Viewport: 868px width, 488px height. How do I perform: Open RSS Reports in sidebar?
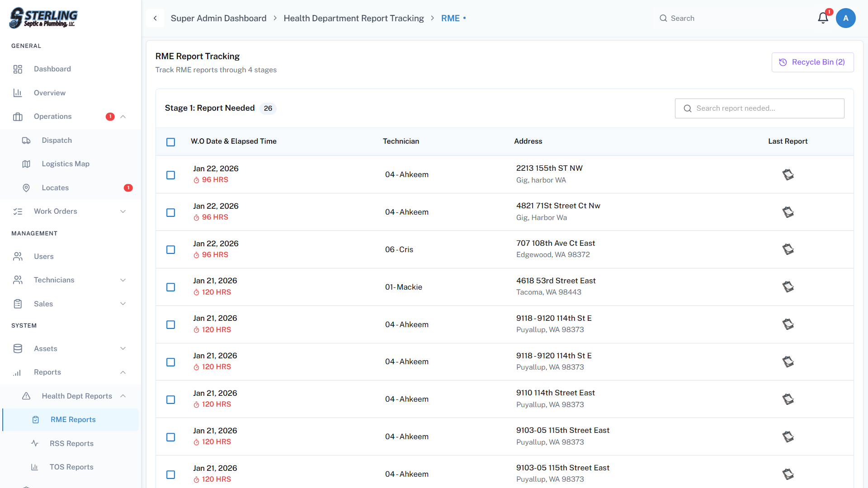[x=71, y=443]
